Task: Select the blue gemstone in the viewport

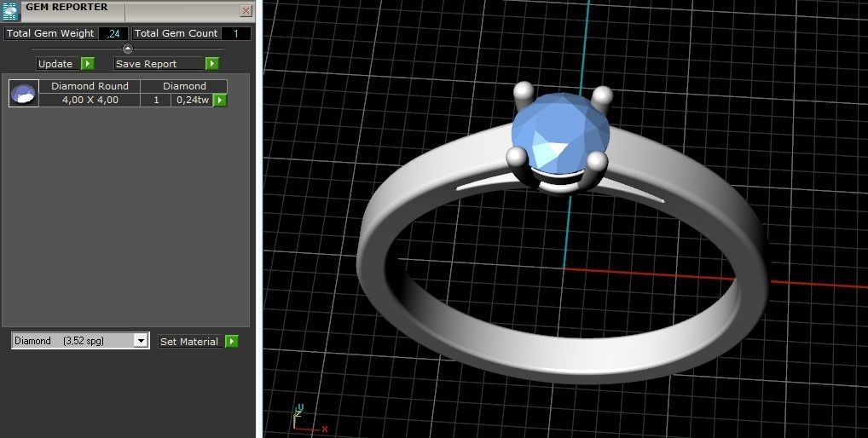Action: tap(559, 133)
